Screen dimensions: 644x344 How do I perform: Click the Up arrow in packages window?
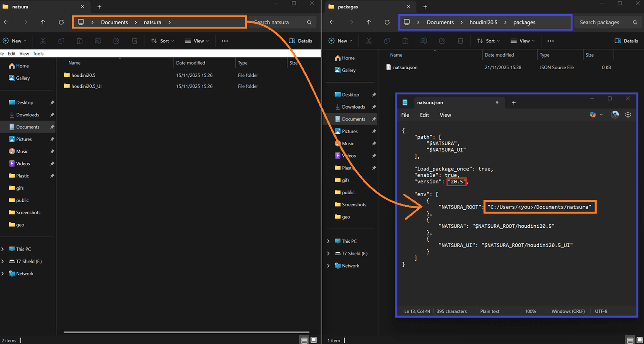369,22
